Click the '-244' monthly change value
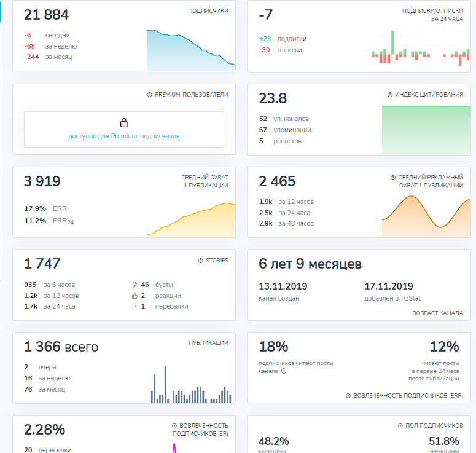Screen dimensions: 476x453 [31, 57]
